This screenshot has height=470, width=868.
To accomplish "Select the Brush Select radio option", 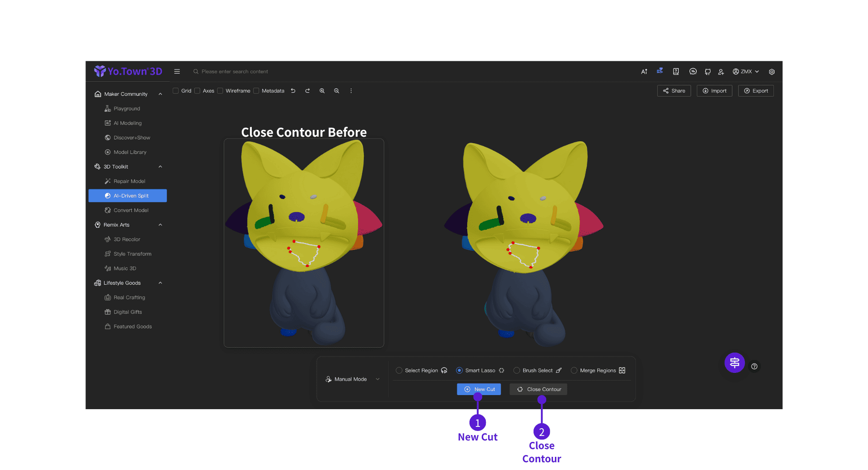I will tap(517, 371).
